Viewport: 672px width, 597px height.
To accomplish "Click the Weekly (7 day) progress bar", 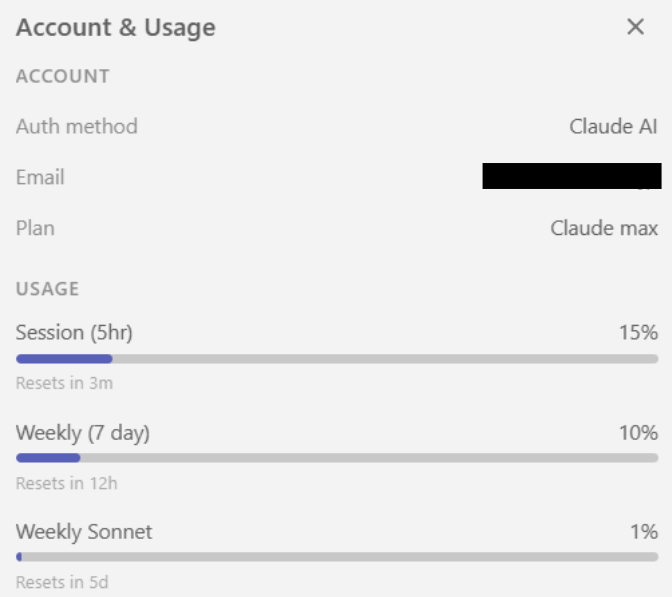I will tap(337, 458).
